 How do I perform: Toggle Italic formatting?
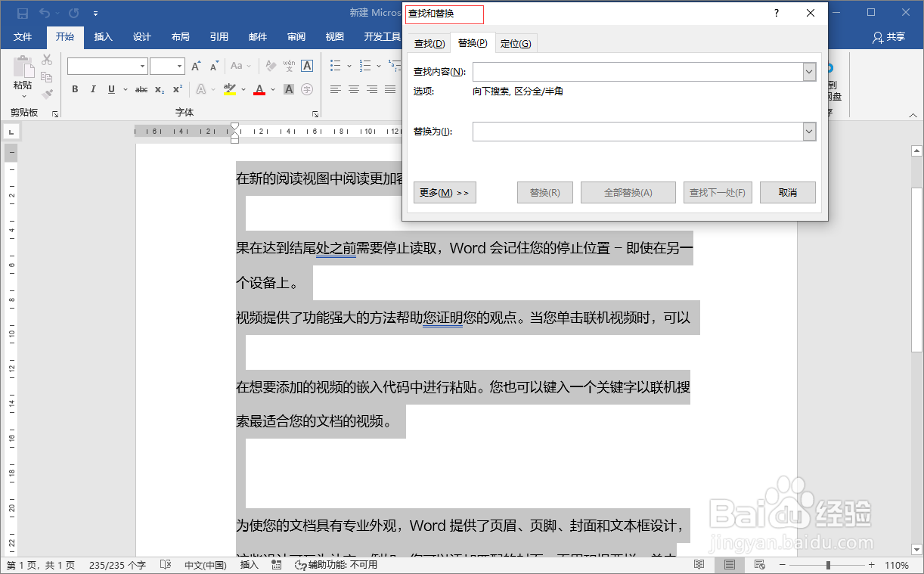point(93,89)
